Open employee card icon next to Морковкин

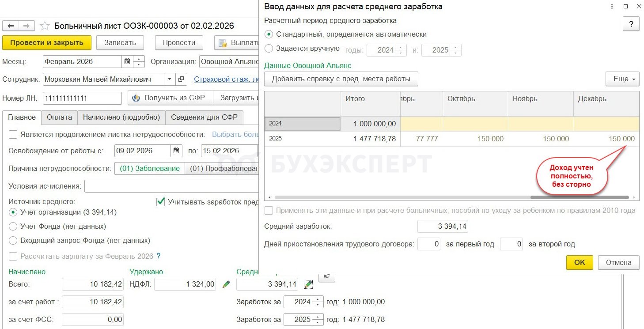coord(181,79)
